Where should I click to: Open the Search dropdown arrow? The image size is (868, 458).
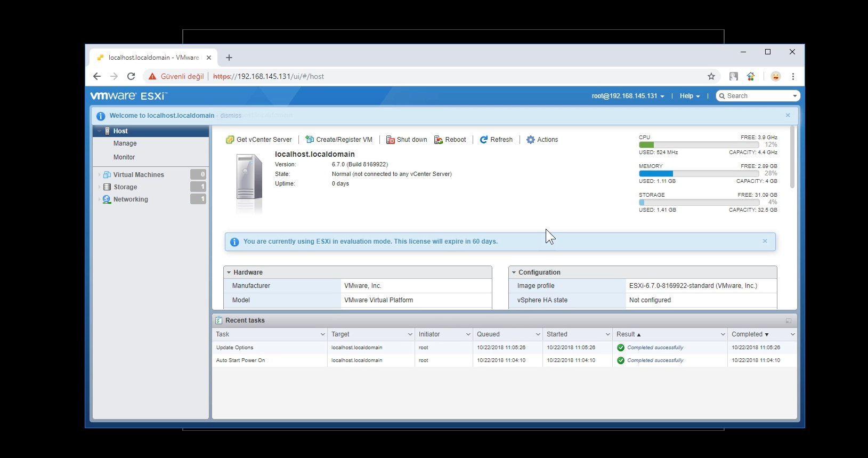click(x=795, y=96)
